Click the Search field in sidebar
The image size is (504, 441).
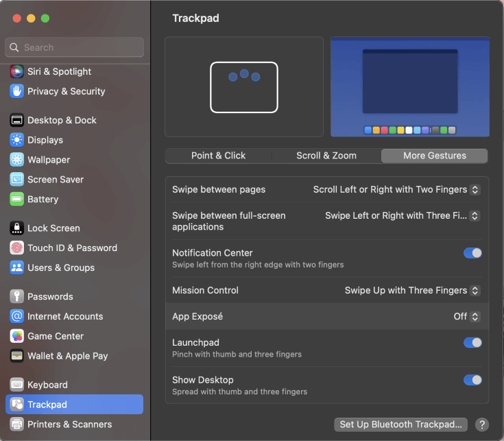pyautogui.click(x=75, y=47)
